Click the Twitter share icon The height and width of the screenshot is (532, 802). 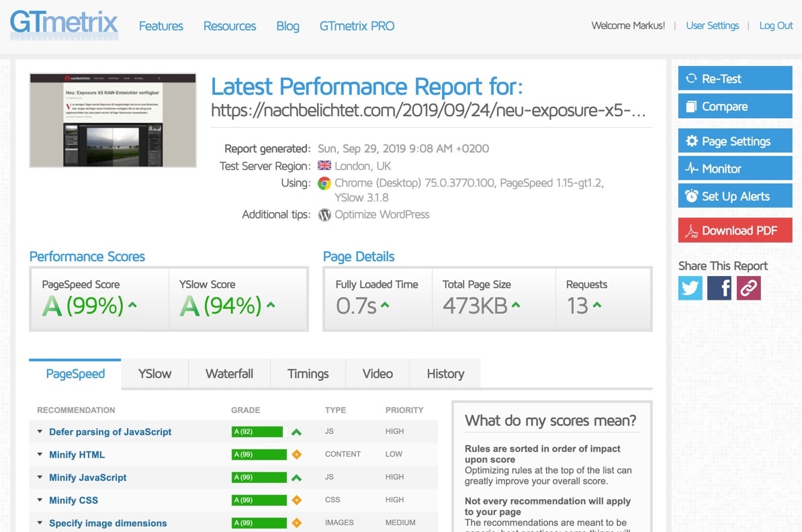click(x=690, y=288)
